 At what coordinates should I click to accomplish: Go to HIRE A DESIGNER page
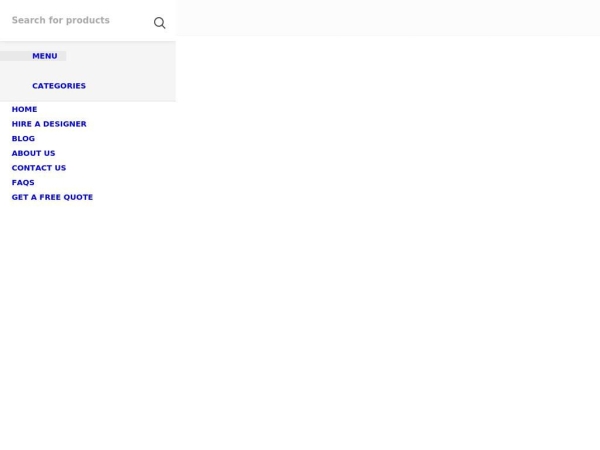click(49, 124)
